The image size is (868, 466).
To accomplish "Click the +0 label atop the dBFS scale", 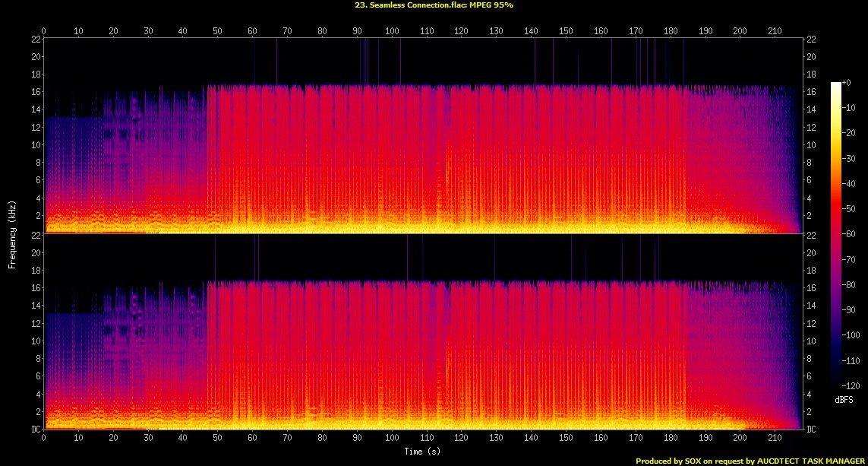I will 847,82.
